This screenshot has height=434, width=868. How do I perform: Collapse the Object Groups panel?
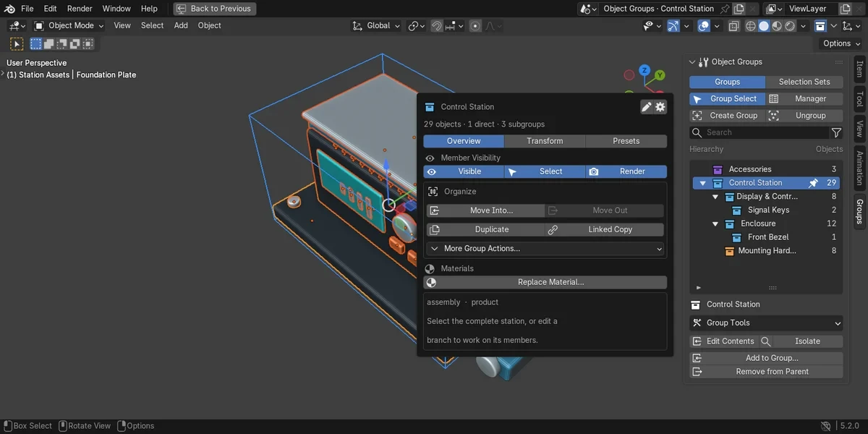[x=692, y=62]
